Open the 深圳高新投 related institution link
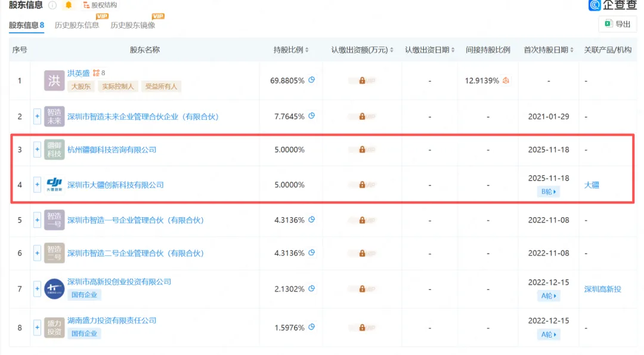The width and height of the screenshot is (644, 355). click(602, 289)
